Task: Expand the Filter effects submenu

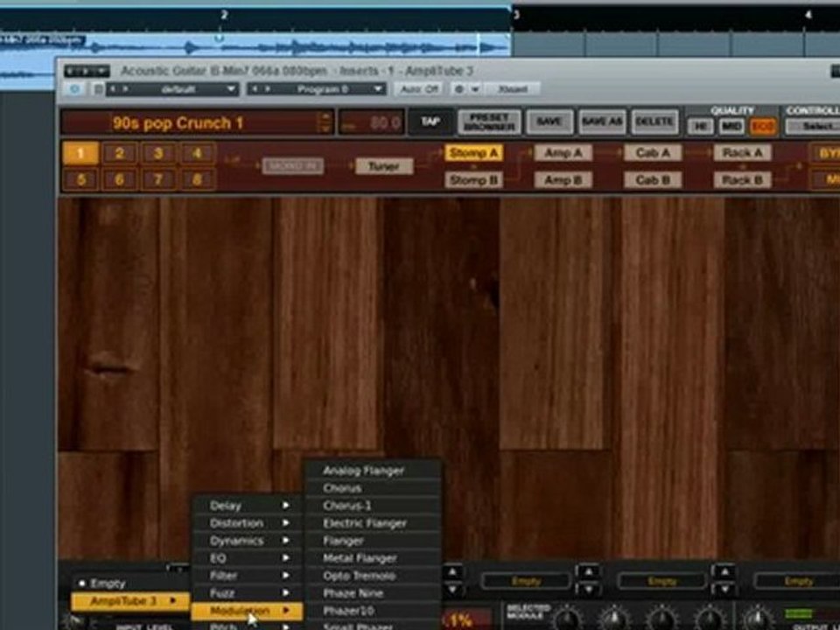Action: (248, 576)
